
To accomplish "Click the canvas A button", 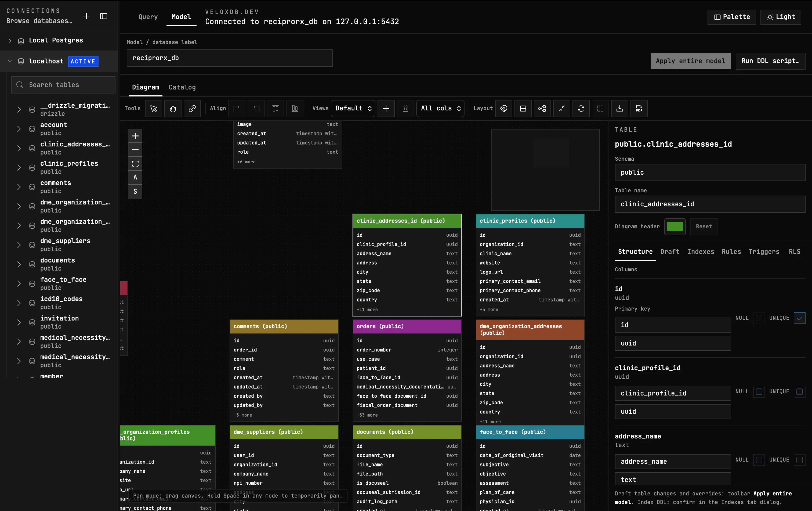I will [x=135, y=177].
